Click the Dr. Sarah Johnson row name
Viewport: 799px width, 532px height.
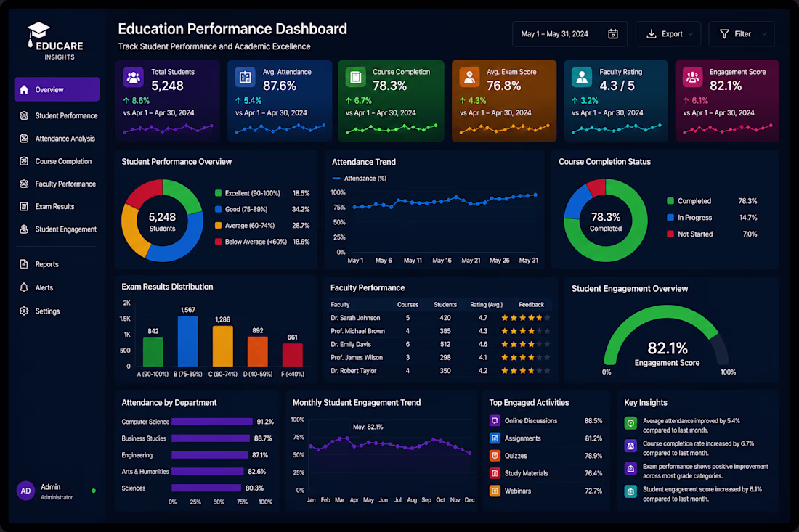(x=355, y=318)
